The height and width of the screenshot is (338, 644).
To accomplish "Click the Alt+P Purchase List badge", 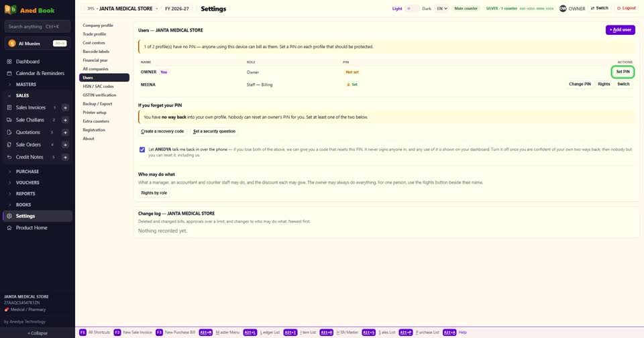I will [405, 332].
